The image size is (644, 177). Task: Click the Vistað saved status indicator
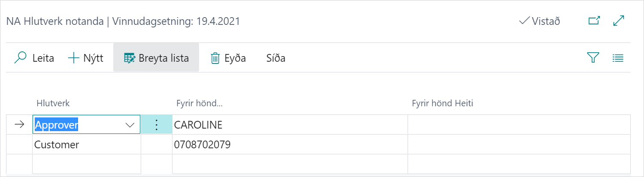click(x=539, y=21)
